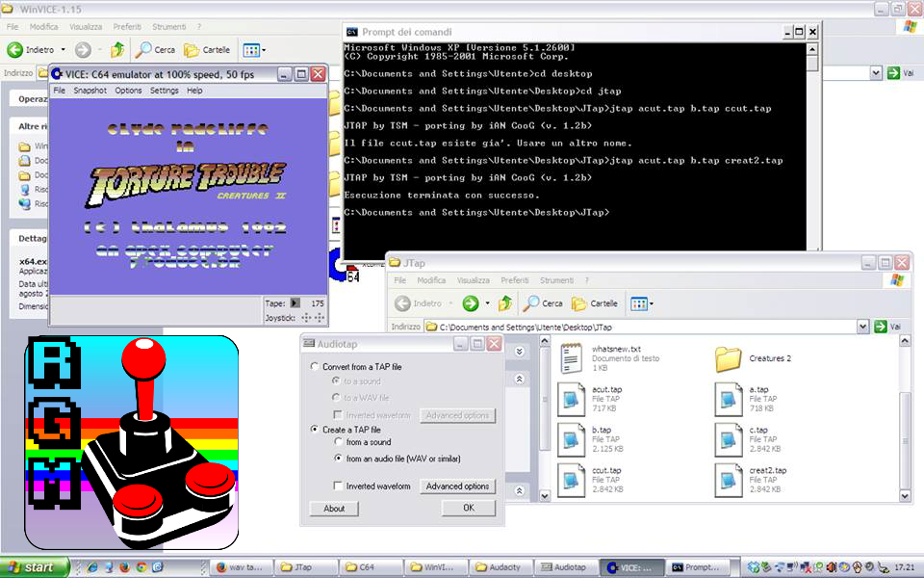Collapse the middle double-chevron in JTap side pane

519,380
